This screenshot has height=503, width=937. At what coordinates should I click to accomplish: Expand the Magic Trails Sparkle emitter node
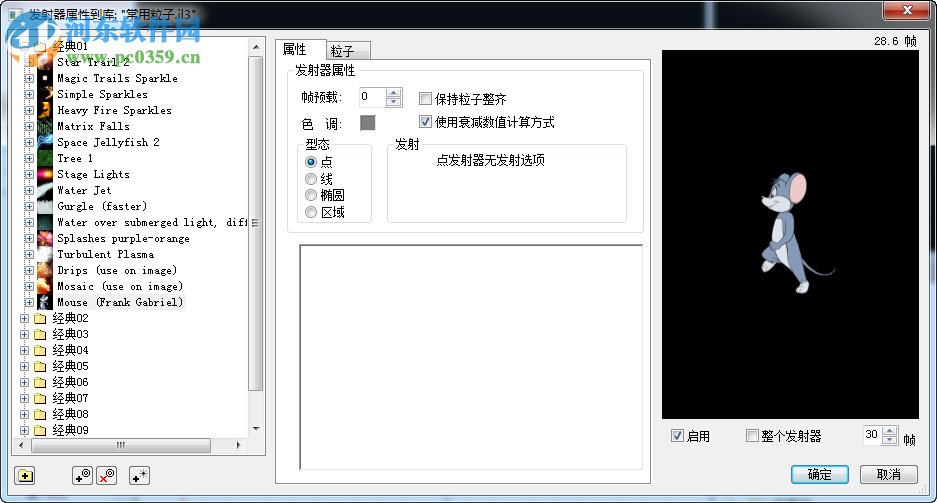point(29,78)
